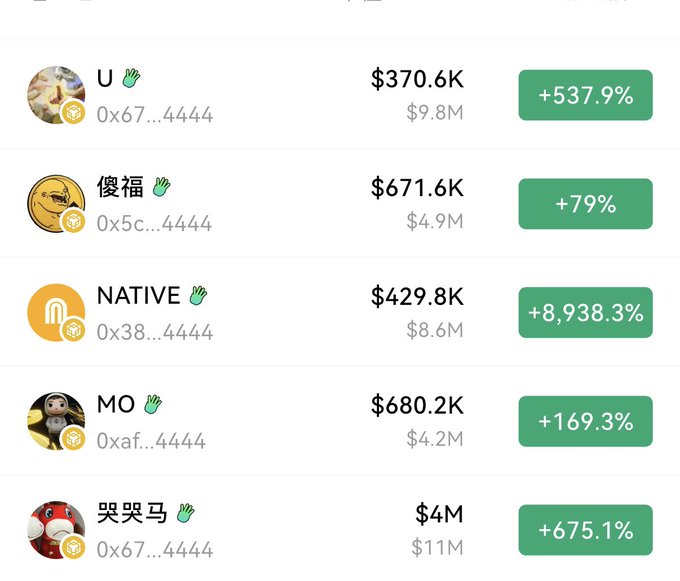Tap the +8,938.3% change button
The image size is (680, 581).
click(585, 313)
